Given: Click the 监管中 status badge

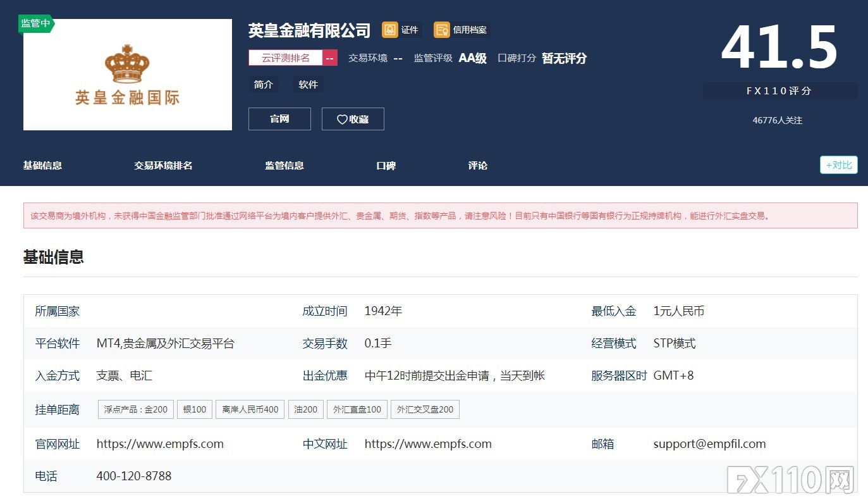Looking at the screenshot, I should pos(36,23).
